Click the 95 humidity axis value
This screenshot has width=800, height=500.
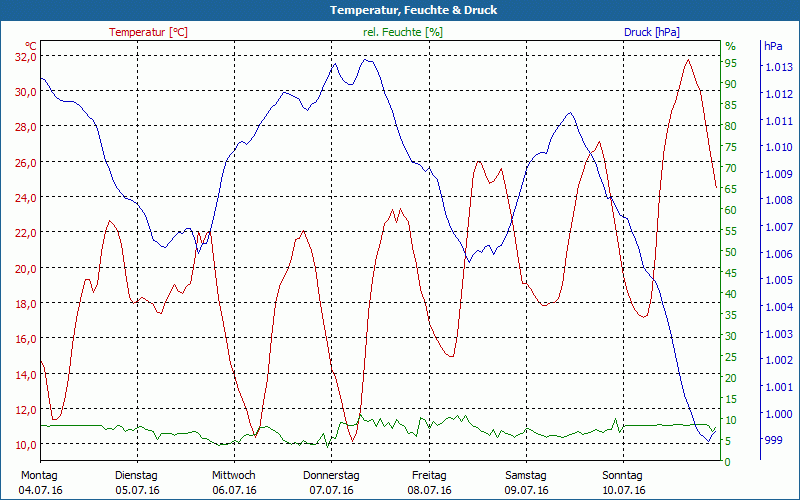(731, 63)
